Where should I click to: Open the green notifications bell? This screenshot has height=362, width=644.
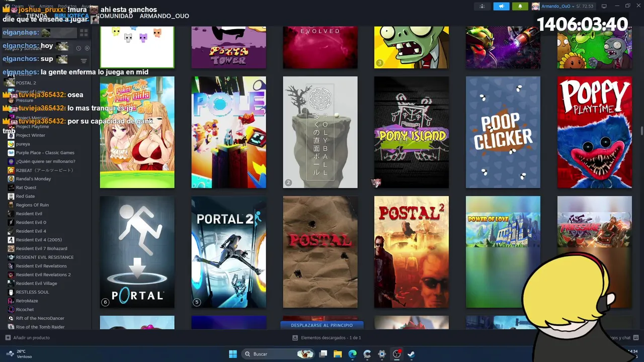pos(520,6)
